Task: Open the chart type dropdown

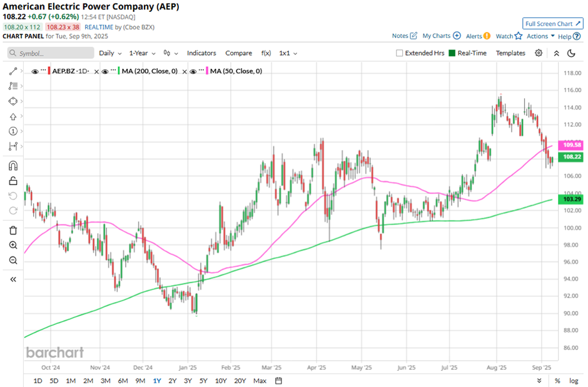Action: [x=171, y=53]
